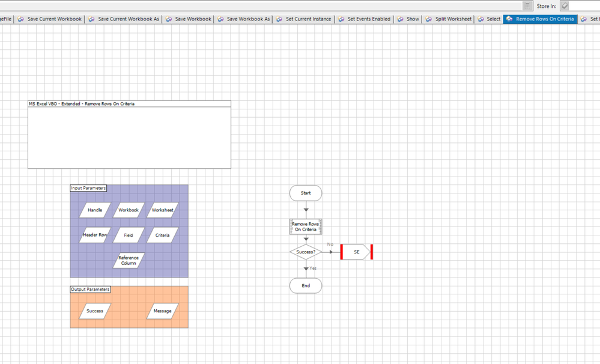
Task: Click the Success? decision diamond
Action: pos(306,252)
